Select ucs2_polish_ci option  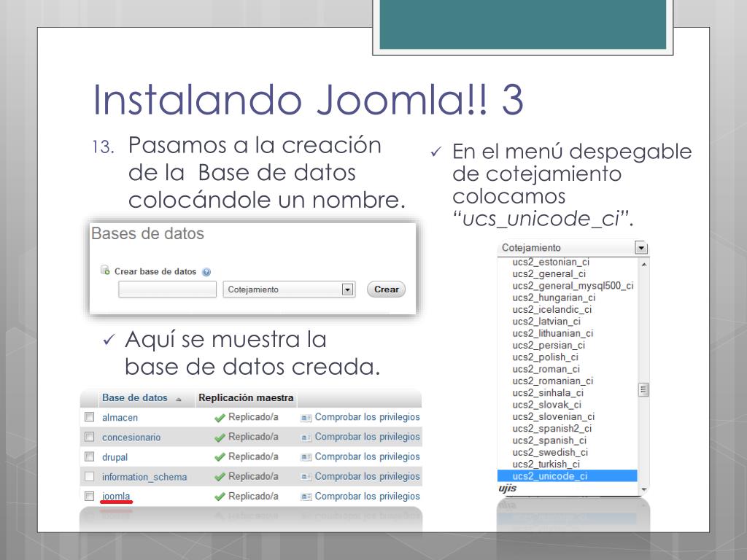(545, 357)
